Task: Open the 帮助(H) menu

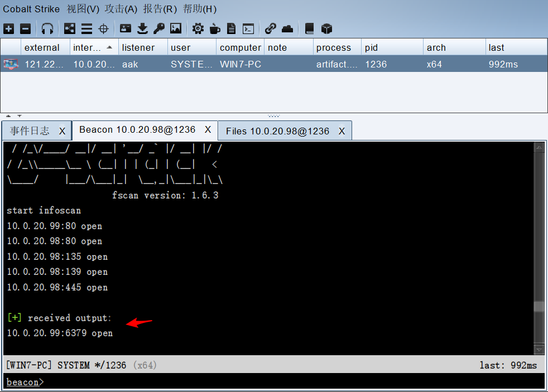Action: tap(200, 9)
